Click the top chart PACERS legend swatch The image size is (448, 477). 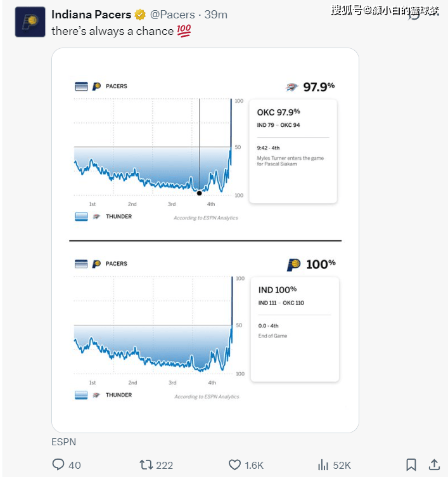(81, 86)
